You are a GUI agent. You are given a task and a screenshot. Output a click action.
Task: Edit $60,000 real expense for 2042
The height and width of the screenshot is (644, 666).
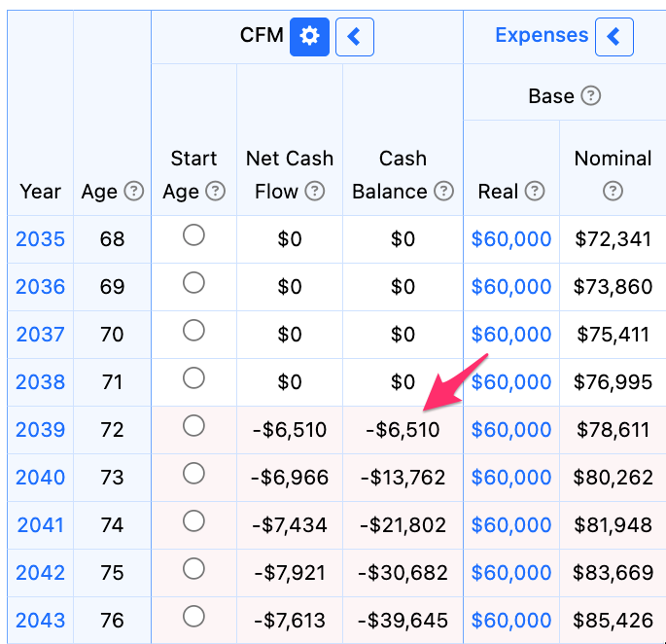click(511, 573)
